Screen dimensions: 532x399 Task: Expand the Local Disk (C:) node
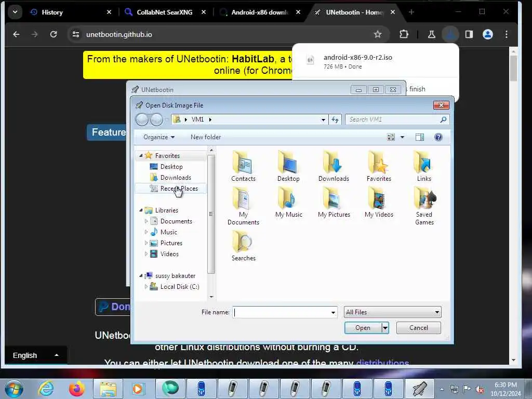pos(146,287)
